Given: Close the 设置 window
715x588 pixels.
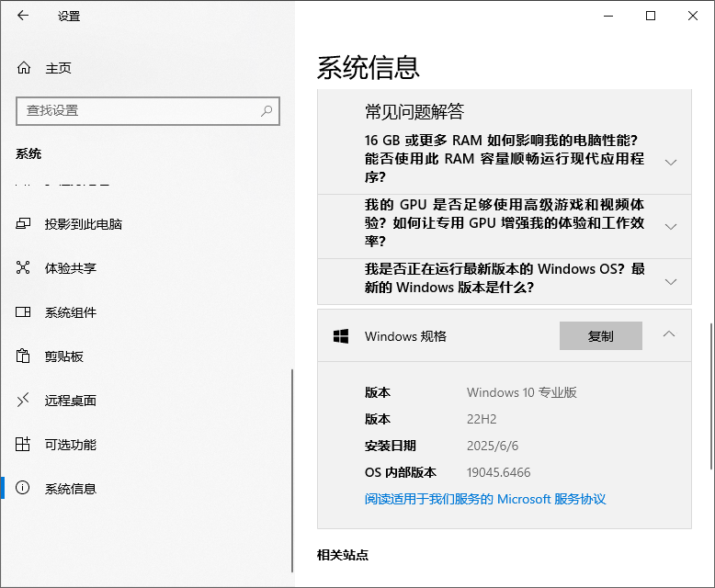Looking at the screenshot, I should [x=693, y=16].
